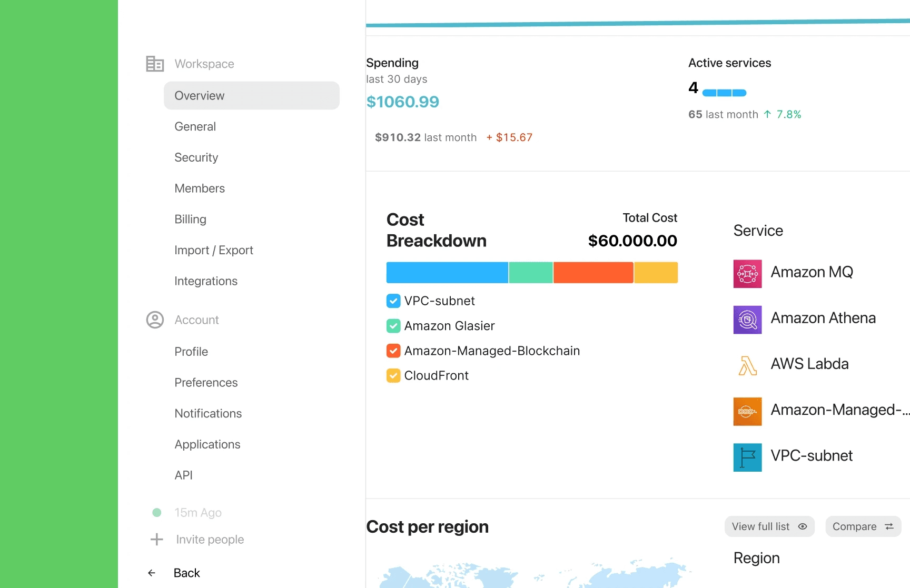Click the world map under Cost per region
Image resolution: width=910 pixels, height=588 pixels.
click(535, 574)
